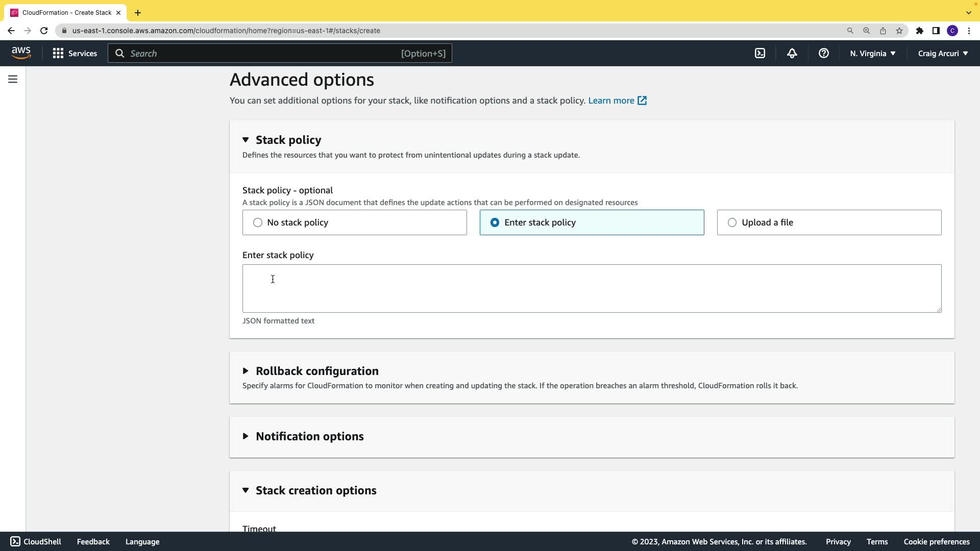Reload the page with the refresh icon
Image resolution: width=980 pixels, height=551 pixels.
coord(44,31)
